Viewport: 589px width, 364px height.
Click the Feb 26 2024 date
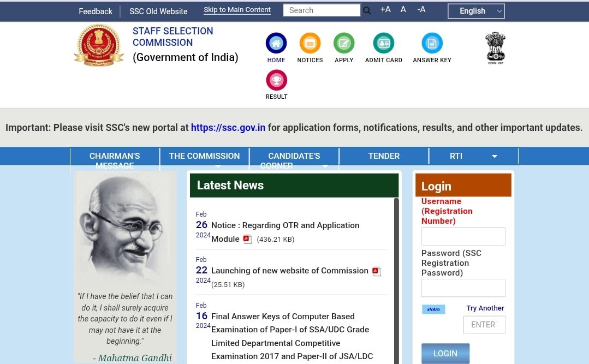coord(203,225)
